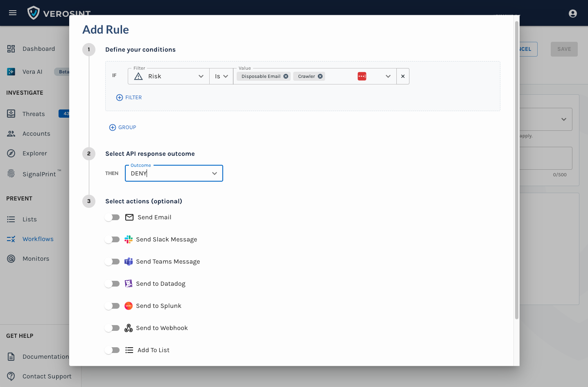Open the Documentation link
The image size is (588, 387).
point(46,357)
